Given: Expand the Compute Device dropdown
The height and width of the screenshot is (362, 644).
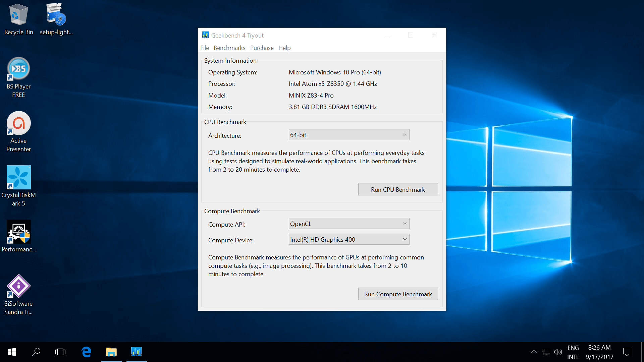Looking at the screenshot, I should [x=349, y=239].
